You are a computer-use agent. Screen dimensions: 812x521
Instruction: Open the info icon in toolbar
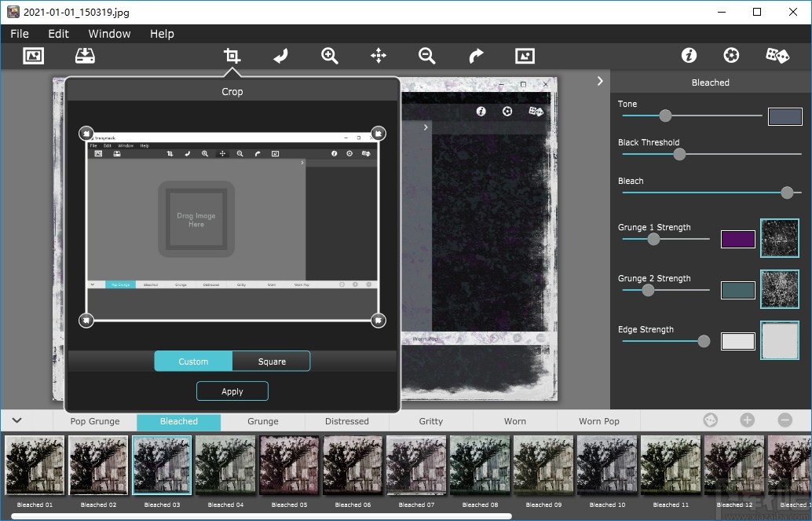pyautogui.click(x=689, y=56)
